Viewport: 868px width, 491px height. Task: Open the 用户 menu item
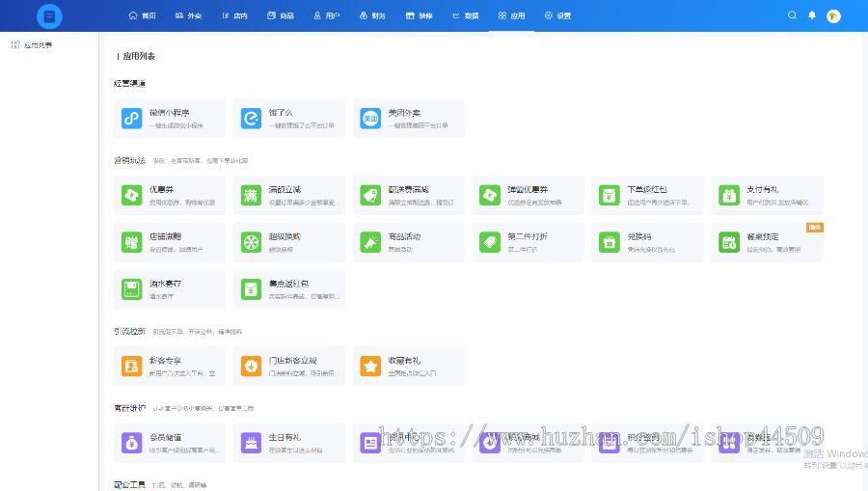pos(327,16)
